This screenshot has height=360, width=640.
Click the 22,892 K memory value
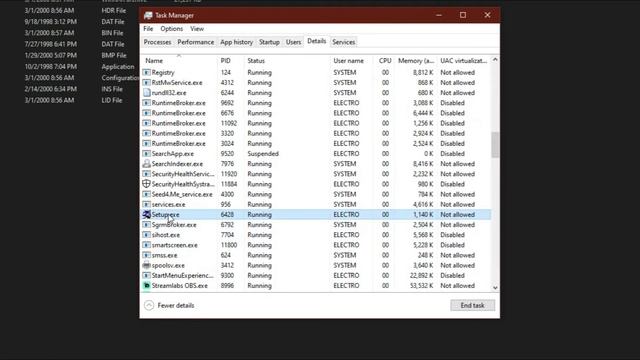point(421,276)
